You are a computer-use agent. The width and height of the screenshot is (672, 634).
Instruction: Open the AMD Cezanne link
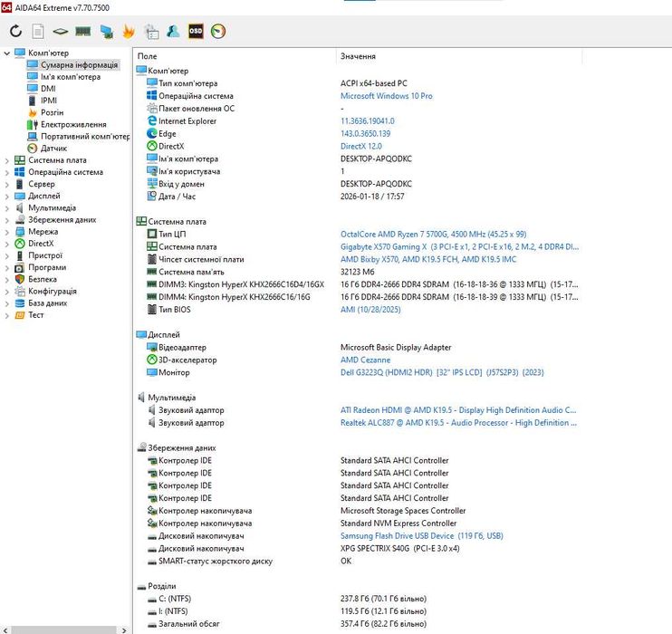(365, 360)
